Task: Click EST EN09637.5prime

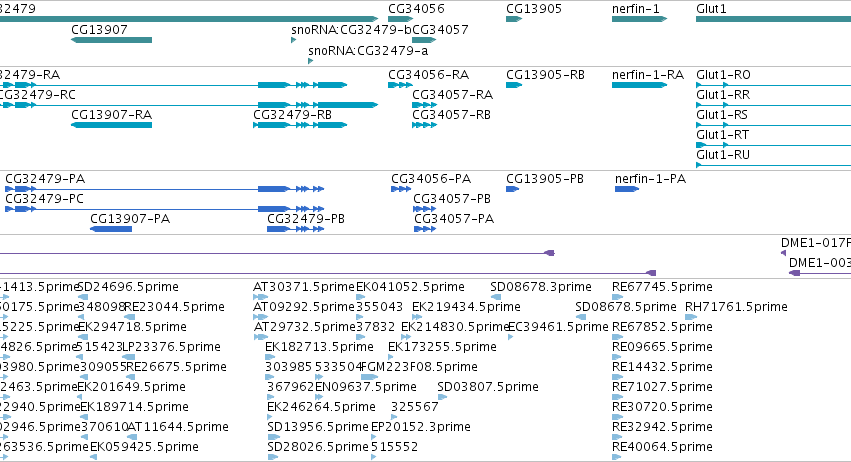Action: pos(366,387)
